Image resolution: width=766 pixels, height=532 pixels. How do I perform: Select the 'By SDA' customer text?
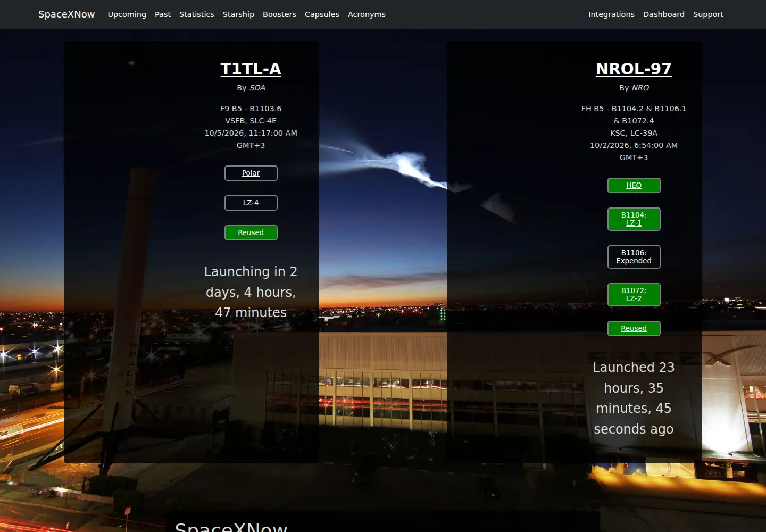pyautogui.click(x=251, y=88)
